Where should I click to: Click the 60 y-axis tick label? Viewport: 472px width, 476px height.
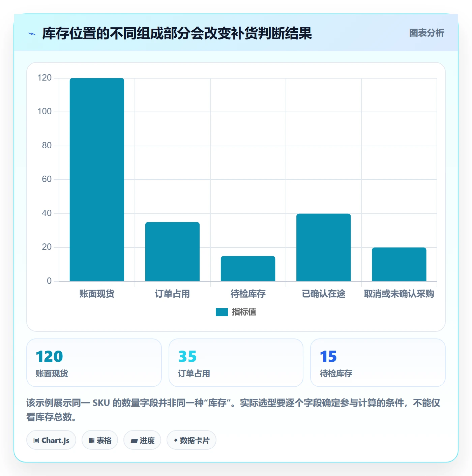point(47,179)
